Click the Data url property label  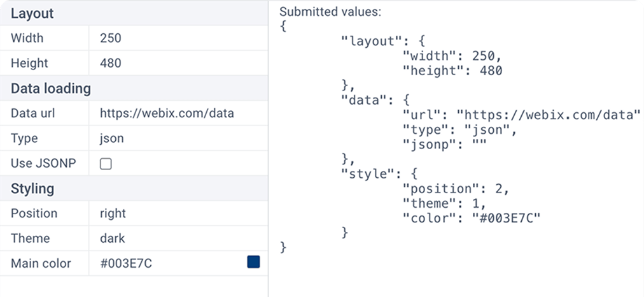[x=33, y=113]
